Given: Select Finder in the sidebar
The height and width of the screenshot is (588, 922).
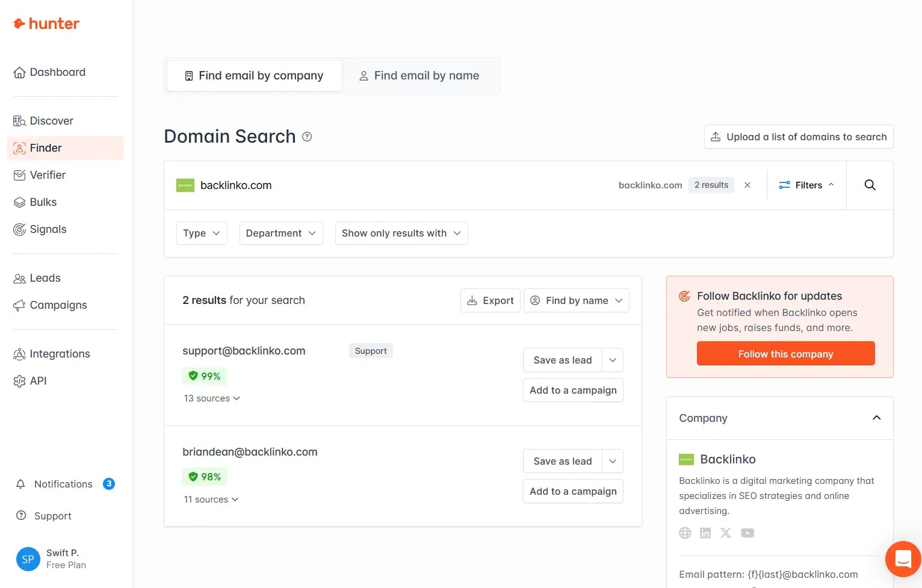Looking at the screenshot, I should click(66, 148).
